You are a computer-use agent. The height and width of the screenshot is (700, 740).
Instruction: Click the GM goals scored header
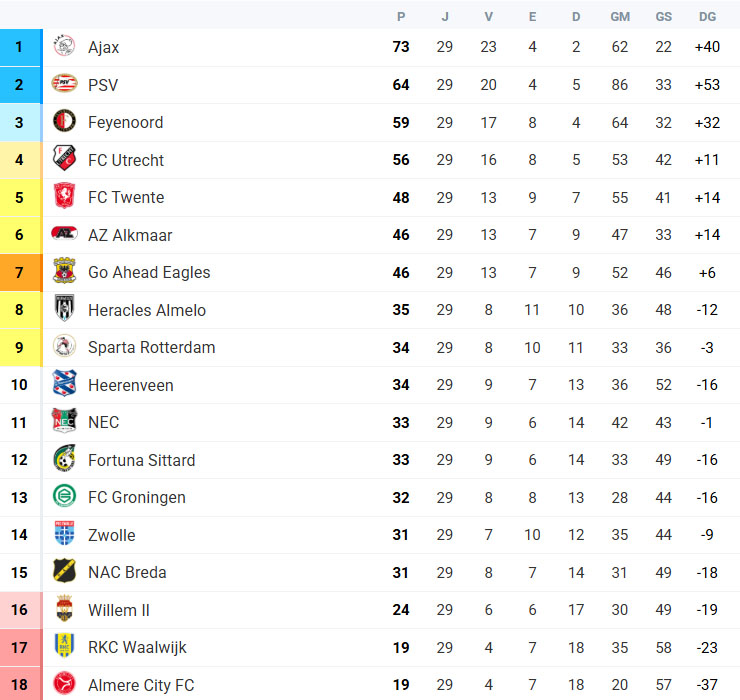620,17
